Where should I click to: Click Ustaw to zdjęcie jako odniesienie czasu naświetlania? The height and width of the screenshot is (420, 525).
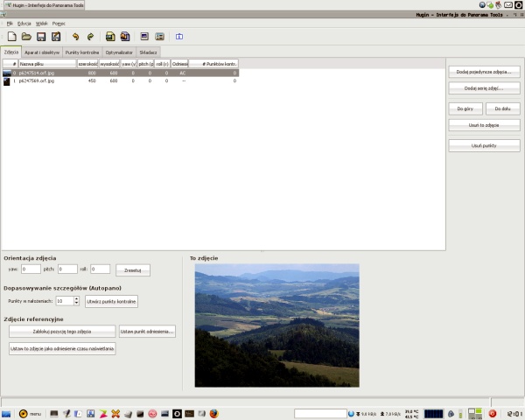click(62, 348)
